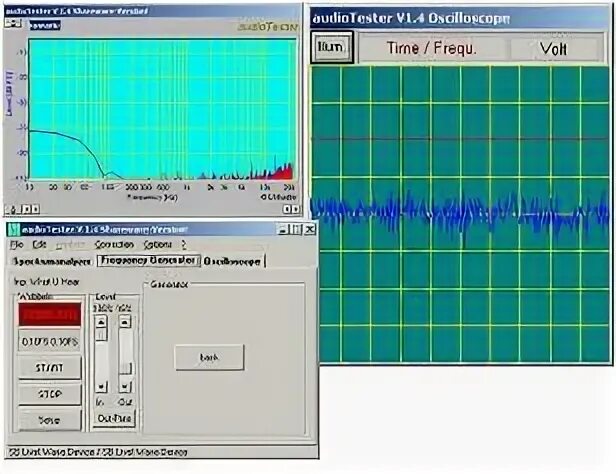616x474 pixels.
Task: Maximize the audioTester main window
Action: pyautogui.click(x=296, y=229)
